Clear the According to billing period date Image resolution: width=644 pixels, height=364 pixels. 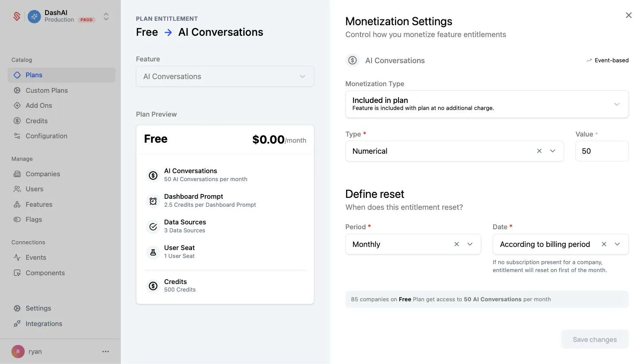604,244
